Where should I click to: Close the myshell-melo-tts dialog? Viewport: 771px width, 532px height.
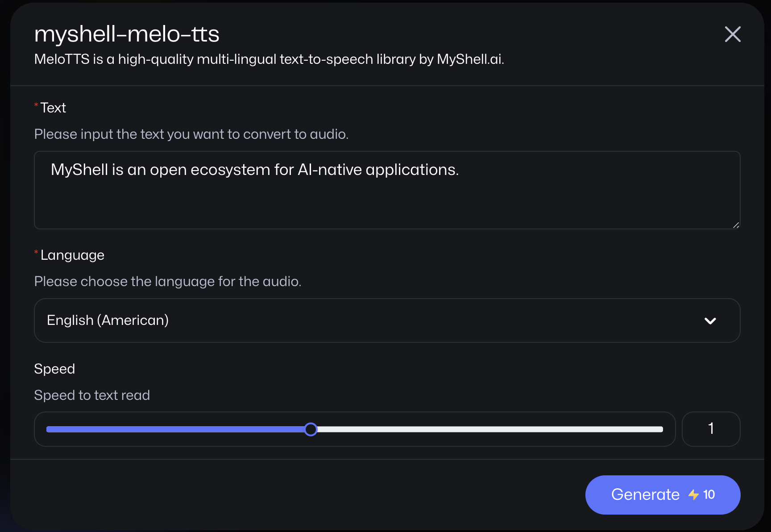tap(733, 34)
